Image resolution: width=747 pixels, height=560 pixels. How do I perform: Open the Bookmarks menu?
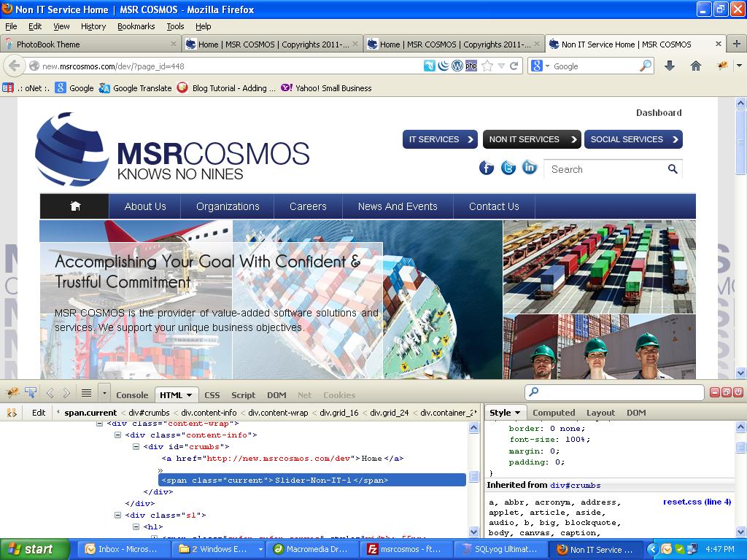click(x=136, y=26)
